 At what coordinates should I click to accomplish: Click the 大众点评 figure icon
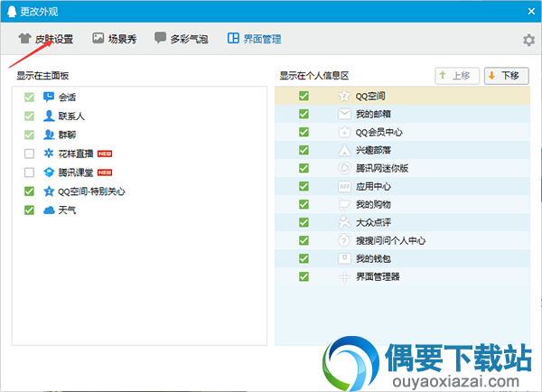(x=344, y=222)
